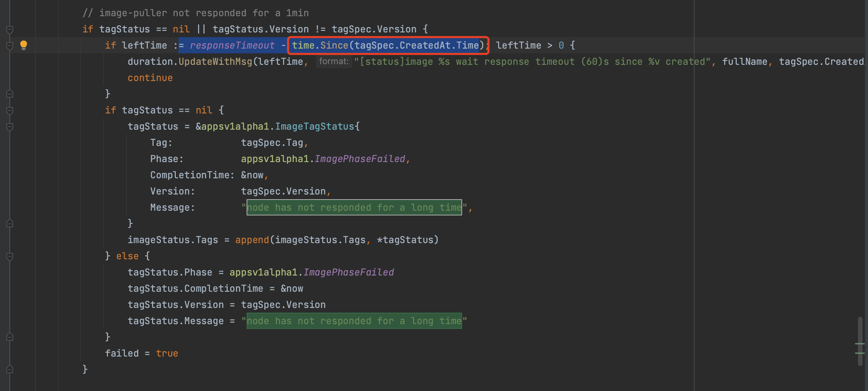Click the append function call

tap(251, 239)
